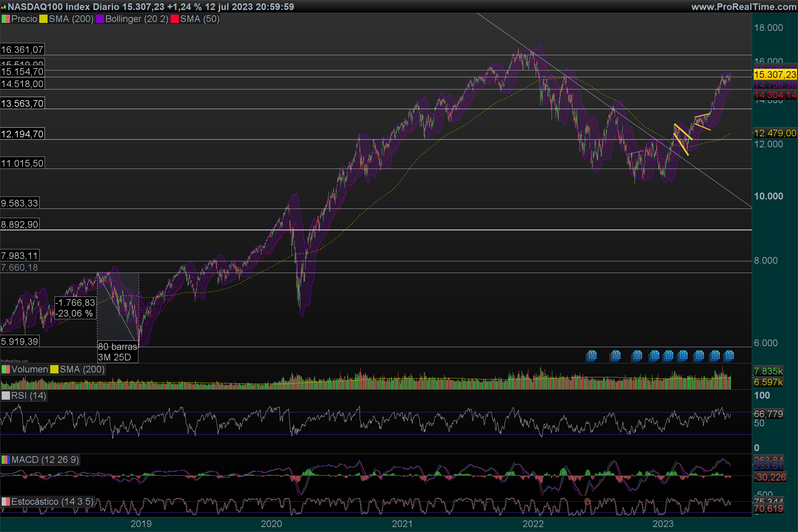Click the 16.361,07 horizontal level label
This screenshot has width=798, height=532.
pyautogui.click(x=22, y=50)
